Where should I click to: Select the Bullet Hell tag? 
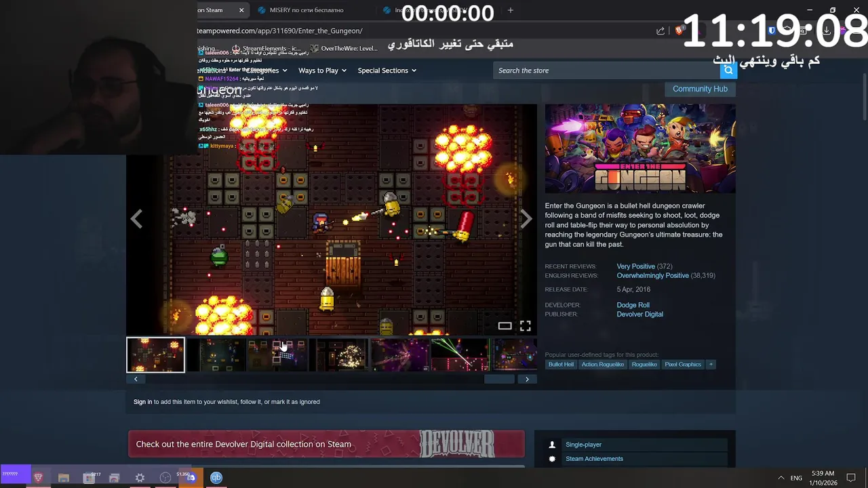pyautogui.click(x=561, y=365)
